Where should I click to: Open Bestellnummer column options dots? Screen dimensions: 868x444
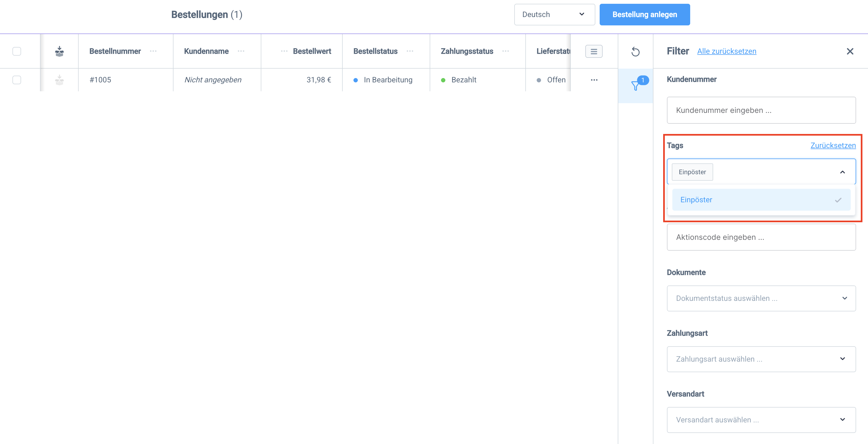153,51
